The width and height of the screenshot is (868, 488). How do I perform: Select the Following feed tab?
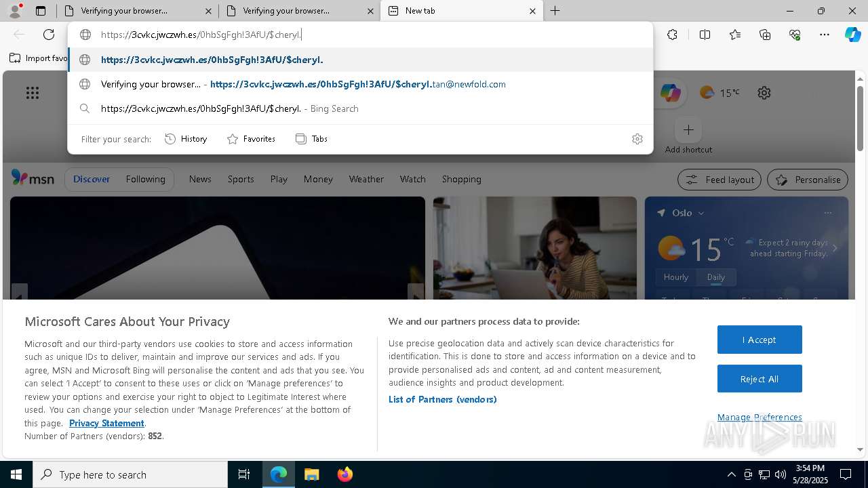[145, 179]
